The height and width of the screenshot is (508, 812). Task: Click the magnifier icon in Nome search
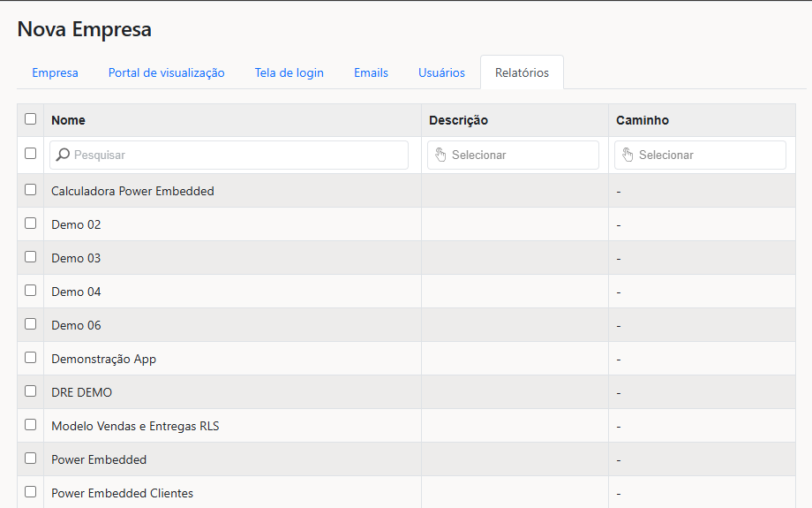(63, 155)
